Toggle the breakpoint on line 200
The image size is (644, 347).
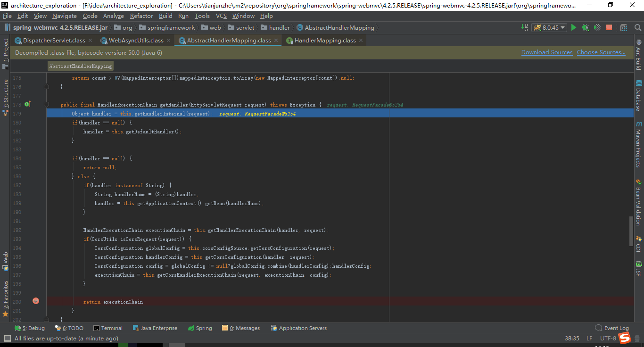[x=35, y=301]
